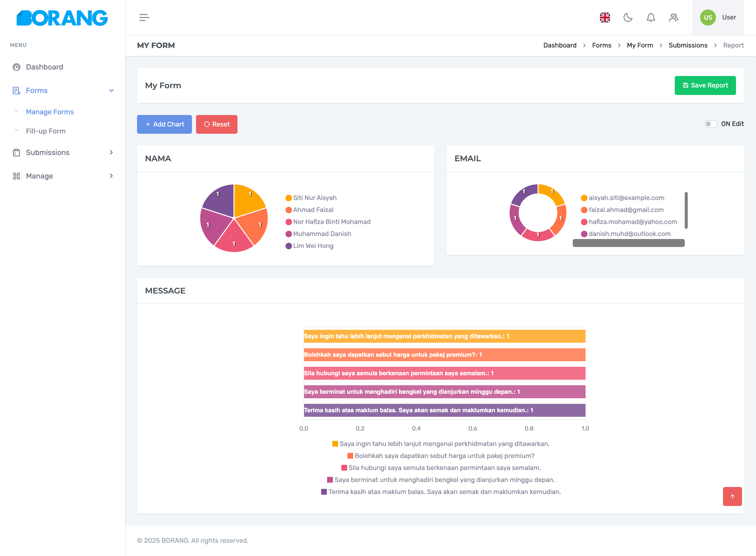Click the Forms document icon in sidebar
This screenshot has width=756, height=556.
click(16, 90)
